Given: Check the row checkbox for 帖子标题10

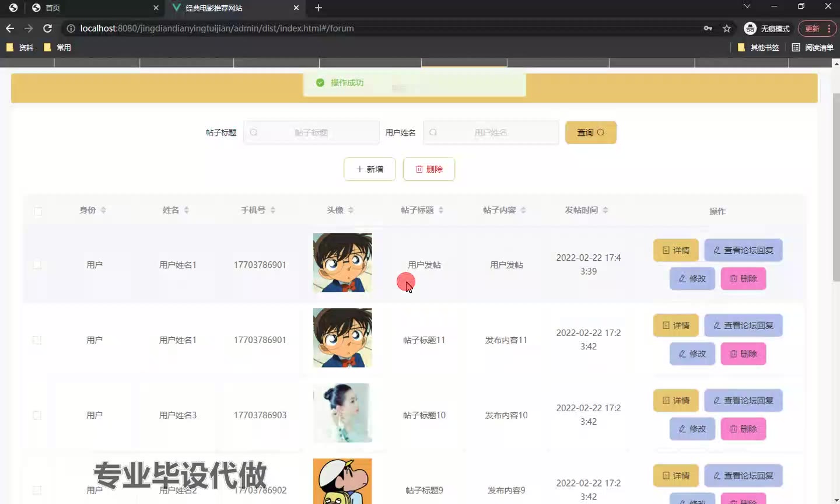Looking at the screenshot, I should coord(37,415).
